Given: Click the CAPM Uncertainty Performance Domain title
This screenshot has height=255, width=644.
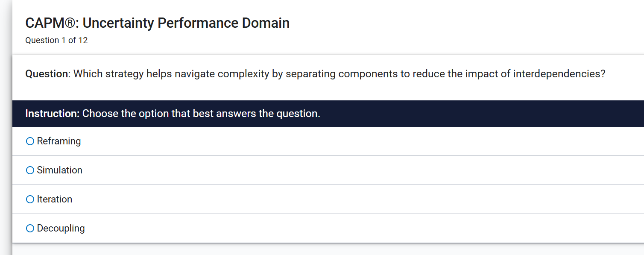Looking at the screenshot, I should coord(157,23).
